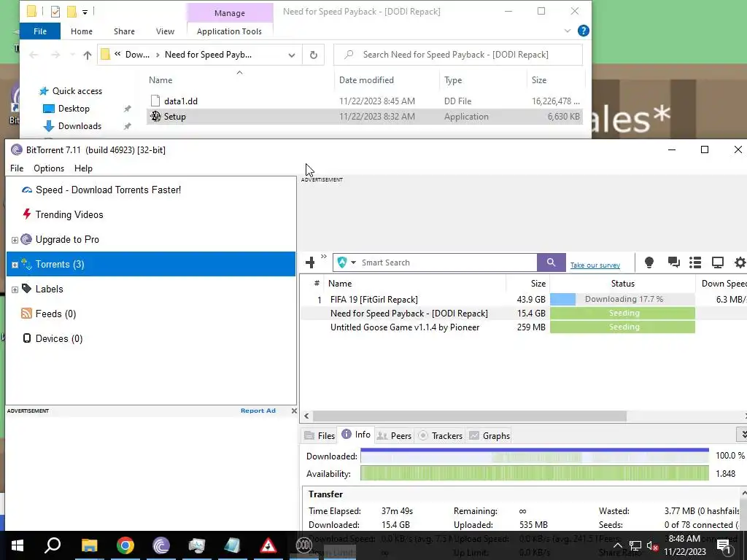Image resolution: width=747 pixels, height=560 pixels.
Task: Open the notification center icon
Action: click(724, 546)
